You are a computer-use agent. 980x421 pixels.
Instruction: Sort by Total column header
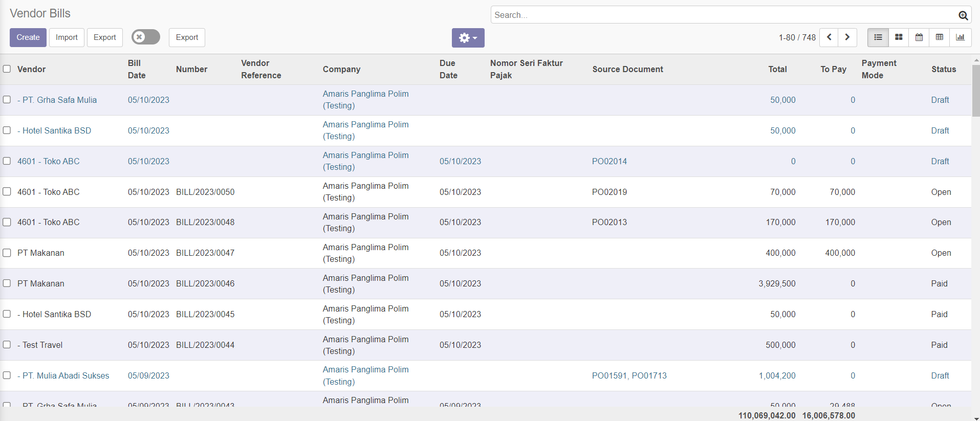pos(777,69)
